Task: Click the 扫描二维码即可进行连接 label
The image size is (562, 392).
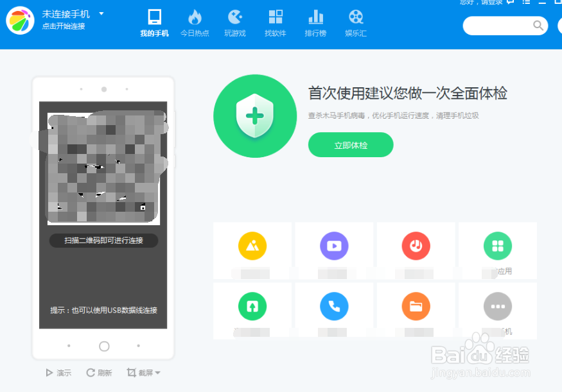Action: [103, 241]
